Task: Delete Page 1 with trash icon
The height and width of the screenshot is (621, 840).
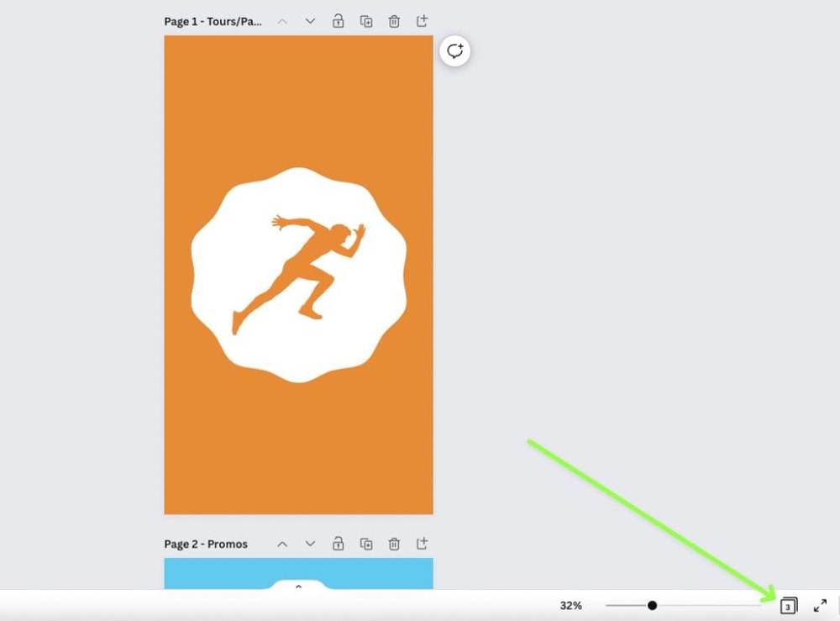Action: pyautogui.click(x=394, y=22)
